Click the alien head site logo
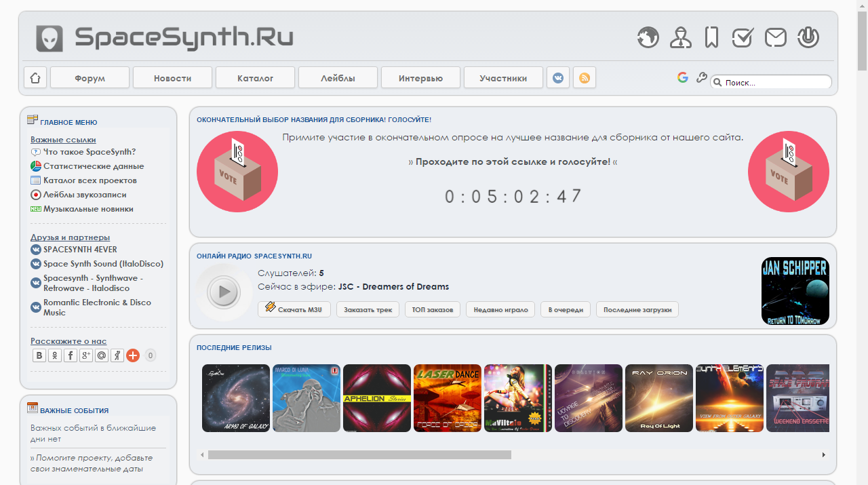This screenshot has height=485, width=868. [50, 39]
